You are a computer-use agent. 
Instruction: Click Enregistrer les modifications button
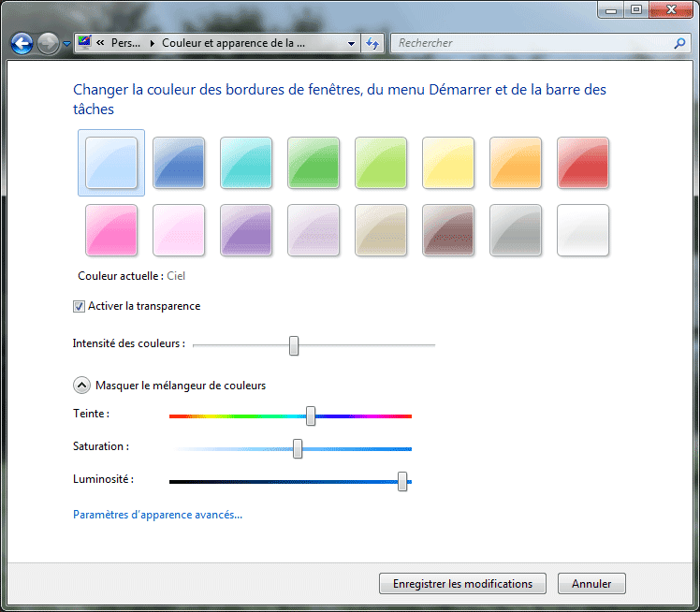click(462, 583)
